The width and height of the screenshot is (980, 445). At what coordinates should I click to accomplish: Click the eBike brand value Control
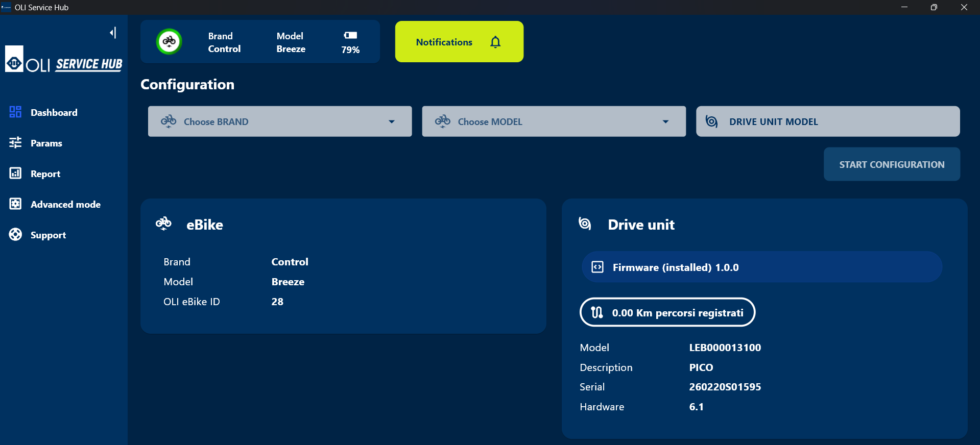(290, 262)
